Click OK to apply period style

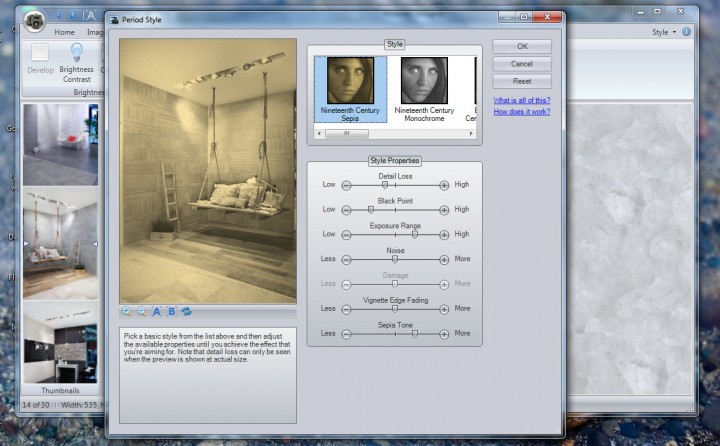coord(522,46)
